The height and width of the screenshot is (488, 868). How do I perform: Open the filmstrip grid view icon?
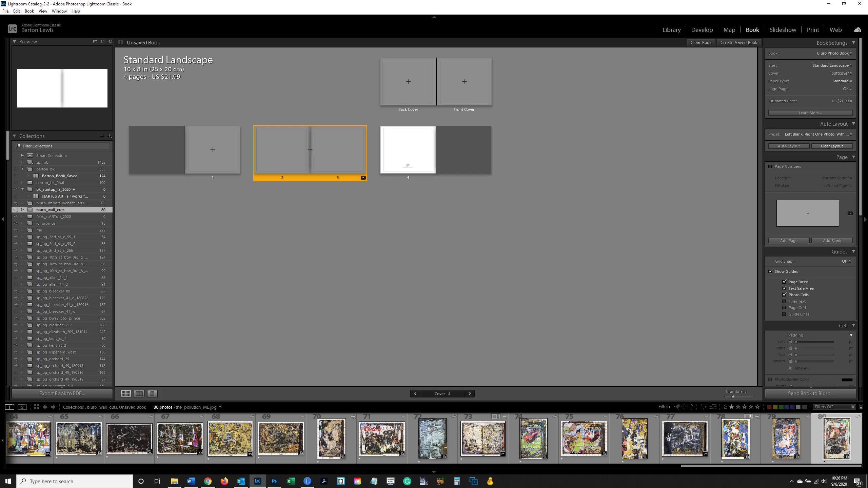click(x=36, y=407)
